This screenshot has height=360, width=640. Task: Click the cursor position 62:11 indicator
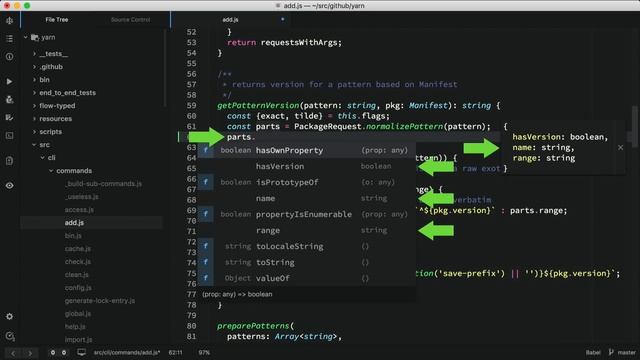coord(176,352)
